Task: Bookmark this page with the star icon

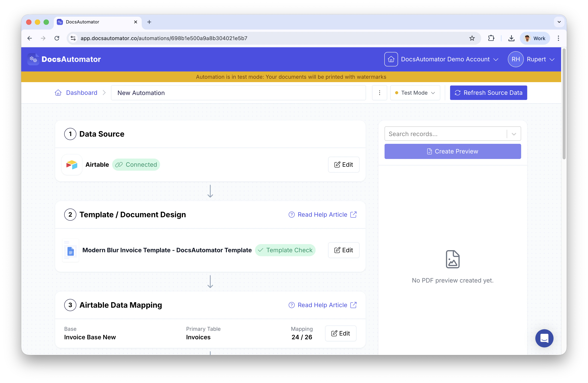Action: click(x=472, y=38)
